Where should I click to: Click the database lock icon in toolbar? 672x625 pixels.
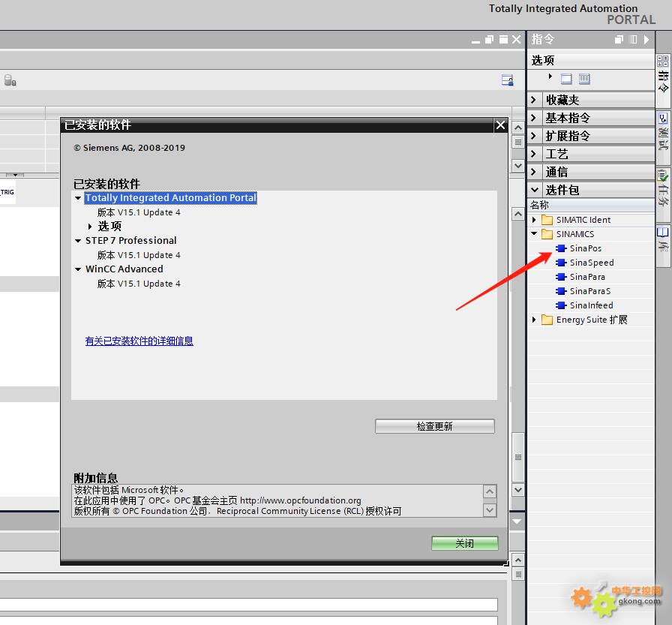click(10, 80)
